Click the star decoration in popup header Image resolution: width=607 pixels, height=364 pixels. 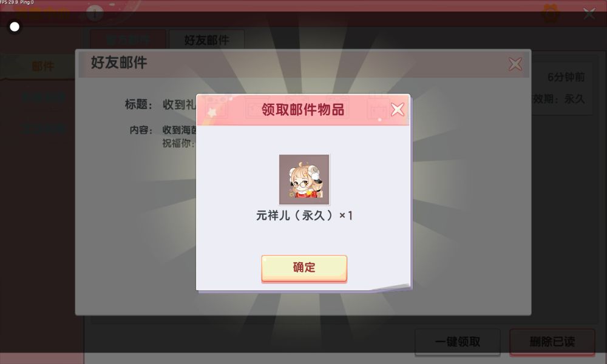[x=212, y=113]
